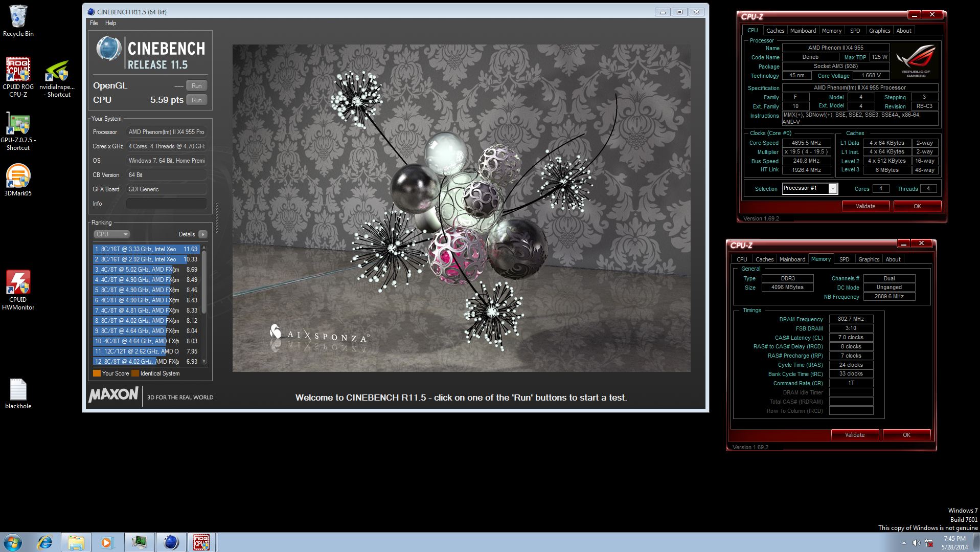
Task: Open Graphics tab in lower CPU-Z
Action: click(x=869, y=259)
